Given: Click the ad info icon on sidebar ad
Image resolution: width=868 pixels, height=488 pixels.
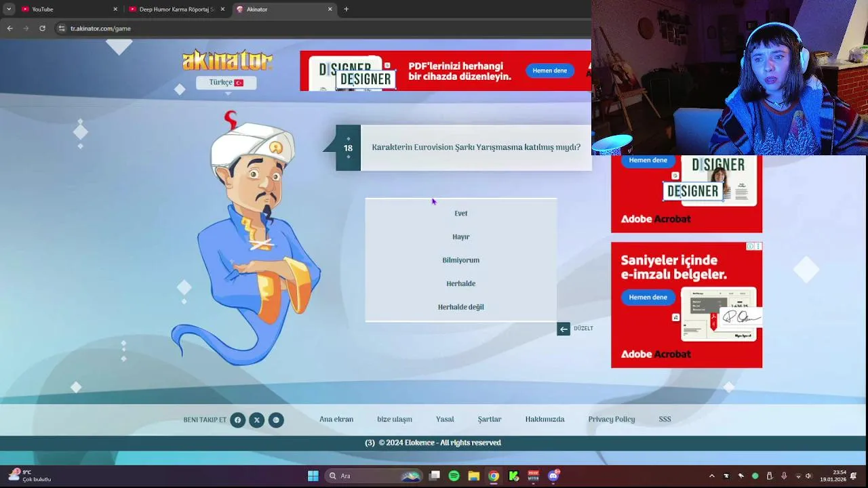Looking at the screenshot, I should pyautogui.click(x=750, y=247).
